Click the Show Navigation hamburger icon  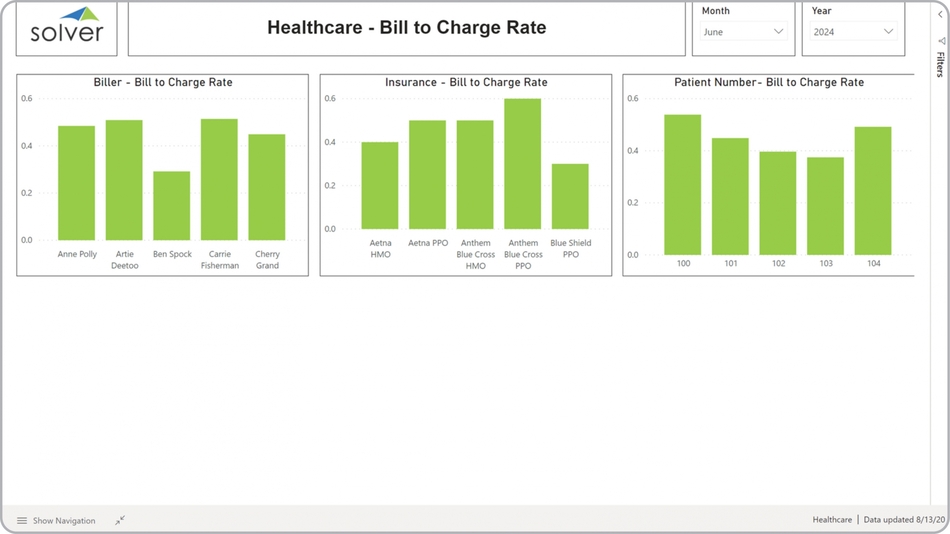(x=22, y=521)
